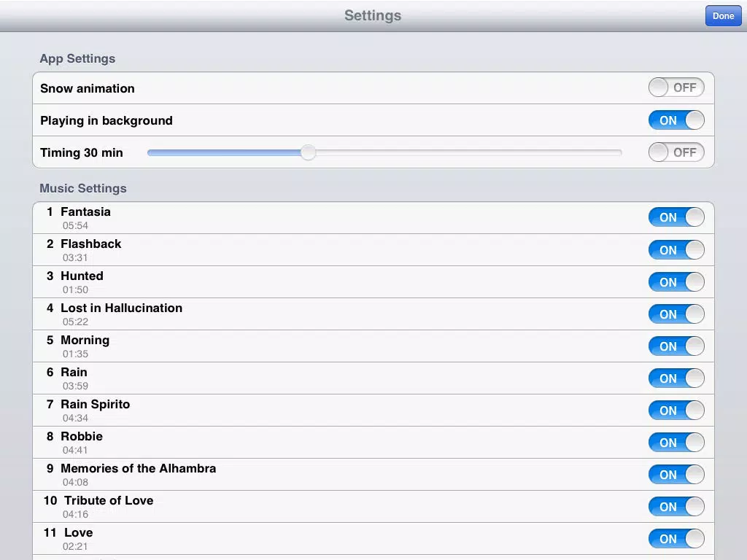Click the Rain Spirito title

[96, 404]
